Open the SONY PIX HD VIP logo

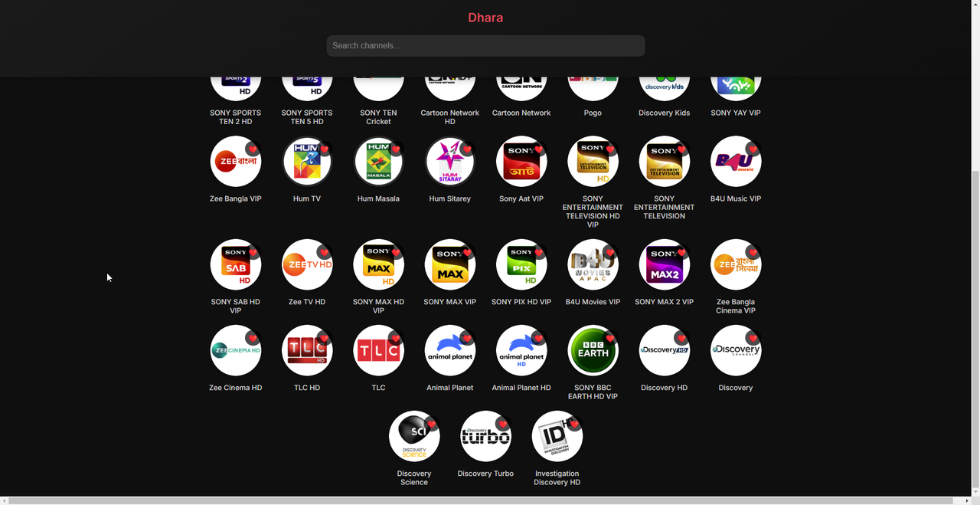[521, 265]
